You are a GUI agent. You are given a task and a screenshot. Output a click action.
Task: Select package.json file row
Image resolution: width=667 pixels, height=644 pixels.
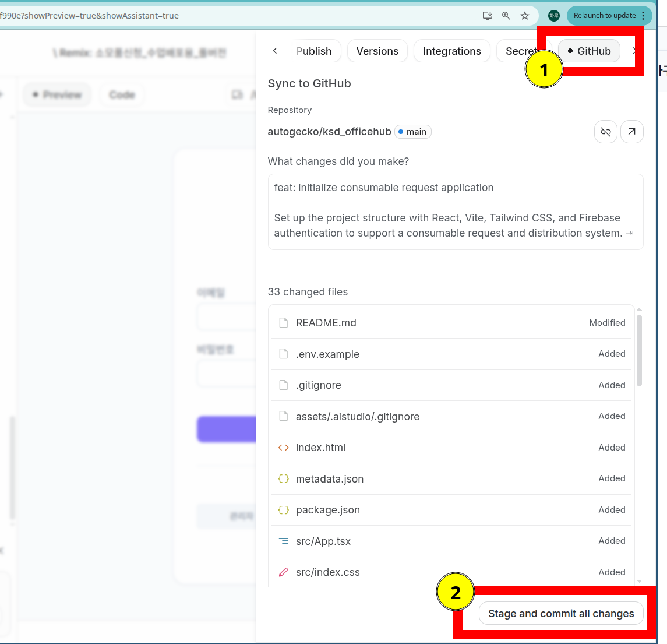point(451,510)
